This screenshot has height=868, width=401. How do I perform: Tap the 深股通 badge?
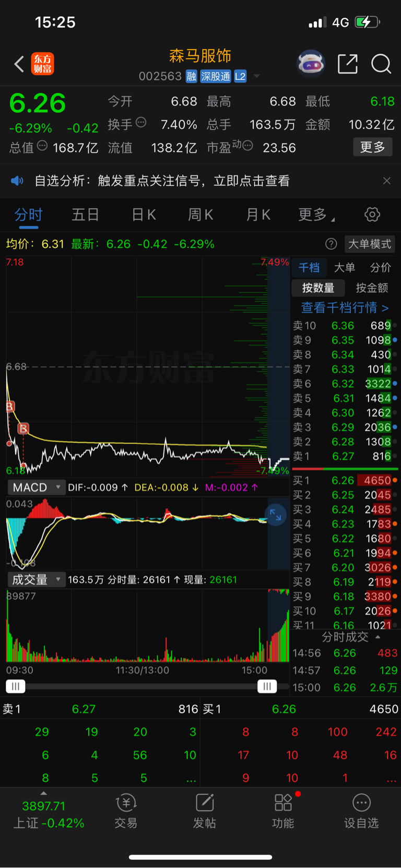click(x=216, y=77)
